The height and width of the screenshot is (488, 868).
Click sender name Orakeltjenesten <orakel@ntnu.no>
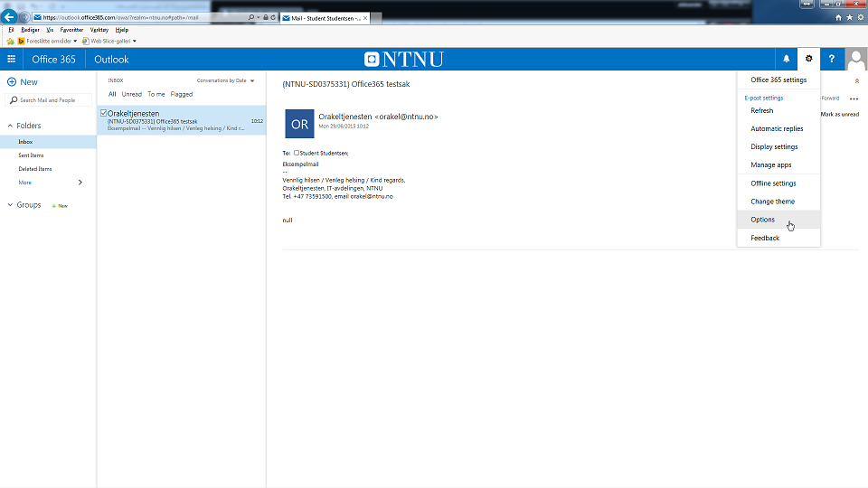click(378, 117)
